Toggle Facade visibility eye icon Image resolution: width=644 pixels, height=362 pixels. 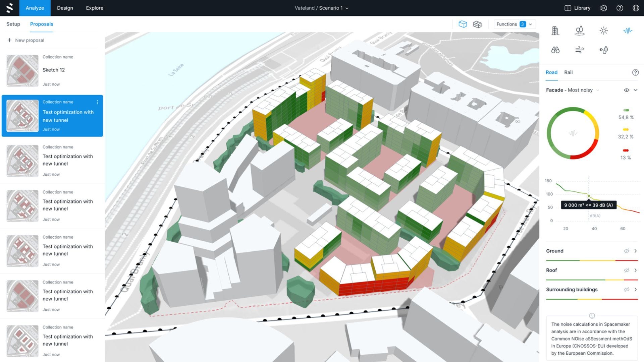point(626,90)
